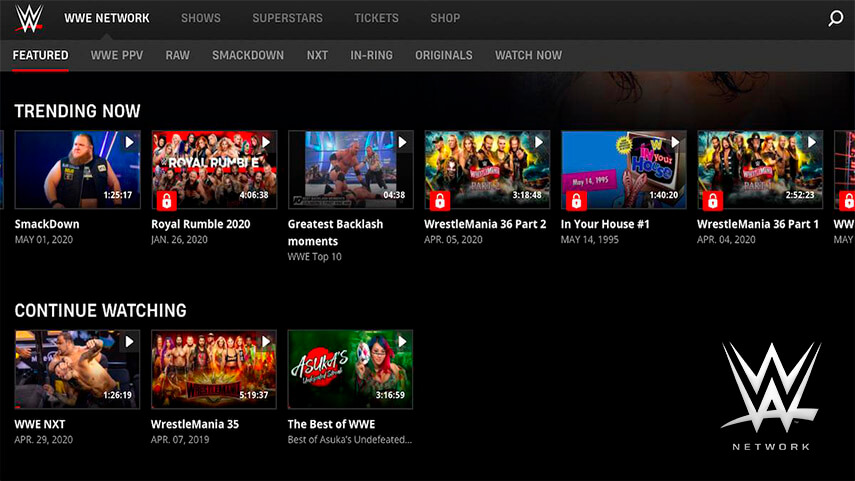The height and width of the screenshot is (481, 855).
Task: Click the play icon on the WrestleMania 36 Part 2 thumbnail
Action: pos(539,142)
